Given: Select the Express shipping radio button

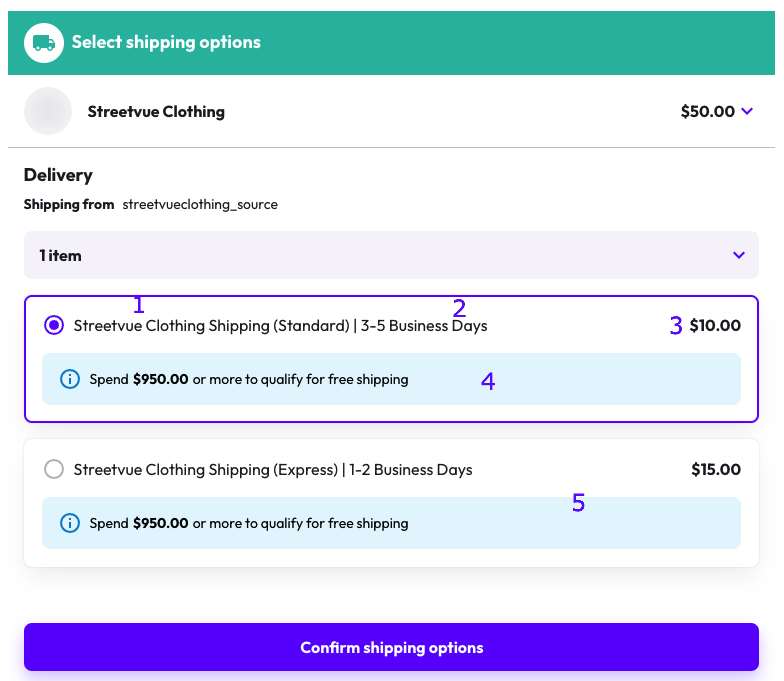Looking at the screenshot, I should 54,470.
